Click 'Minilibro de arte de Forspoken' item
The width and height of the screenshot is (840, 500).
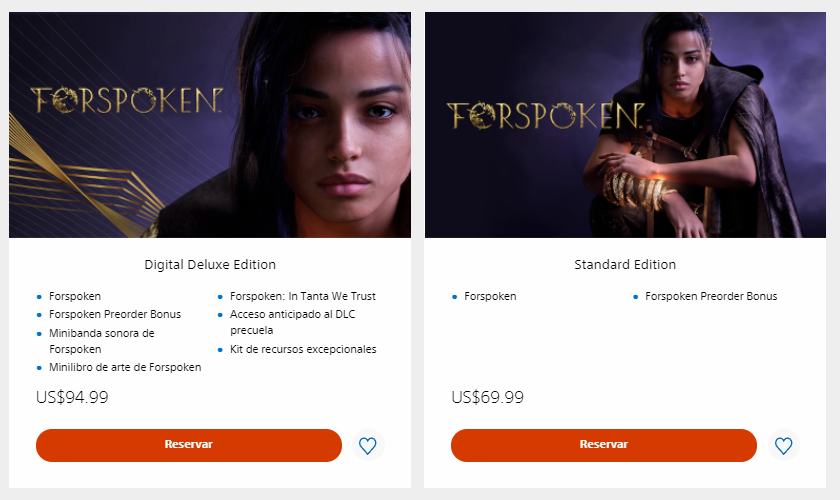coord(124,367)
